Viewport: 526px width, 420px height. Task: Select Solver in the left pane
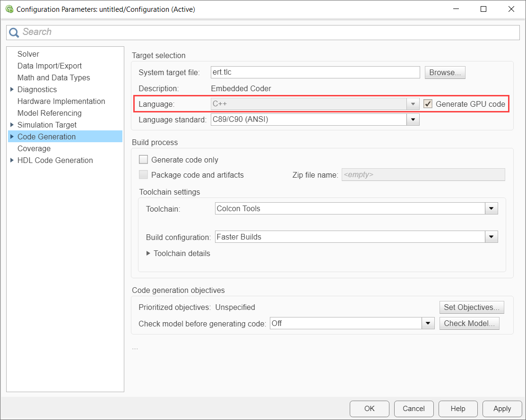(x=28, y=54)
